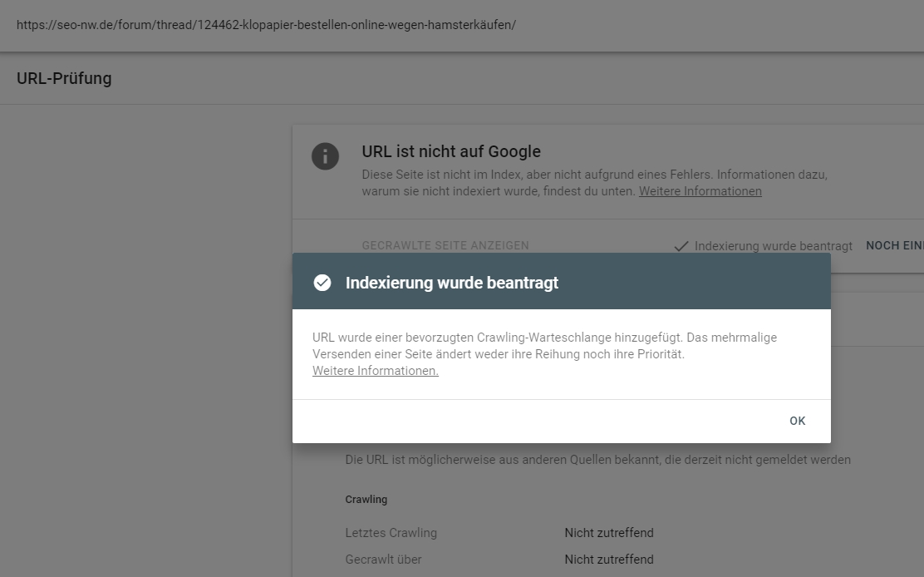The height and width of the screenshot is (577, 924).
Task: Click the white checkmark circle in dialog header
Action: pyautogui.click(x=322, y=283)
